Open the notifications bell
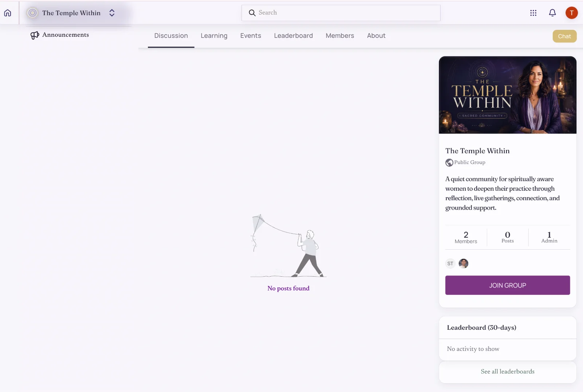This screenshot has height=392, width=583. pyautogui.click(x=552, y=13)
